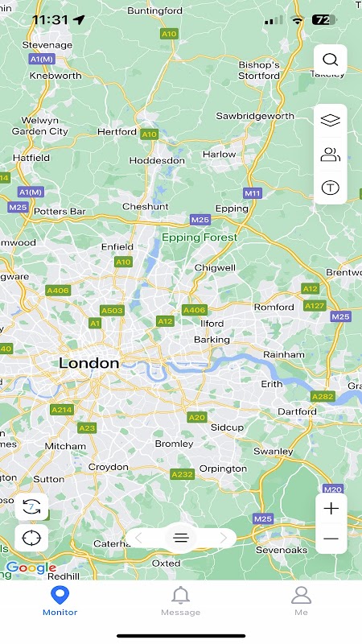Tap the Google logo link

31,568
